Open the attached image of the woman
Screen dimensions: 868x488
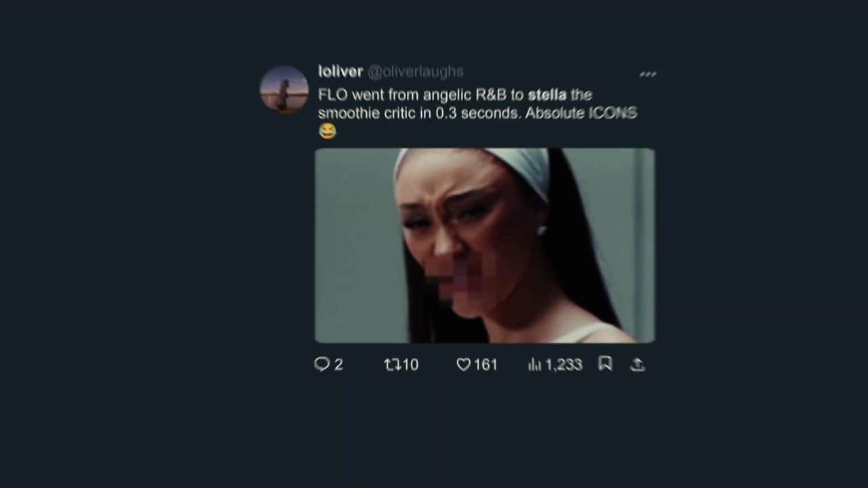485,245
